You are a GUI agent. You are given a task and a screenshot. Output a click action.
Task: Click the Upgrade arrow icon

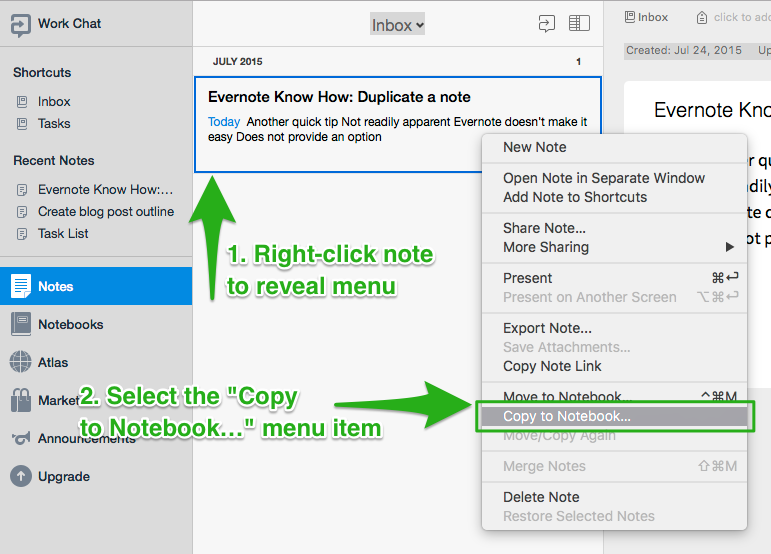click(x=21, y=476)
